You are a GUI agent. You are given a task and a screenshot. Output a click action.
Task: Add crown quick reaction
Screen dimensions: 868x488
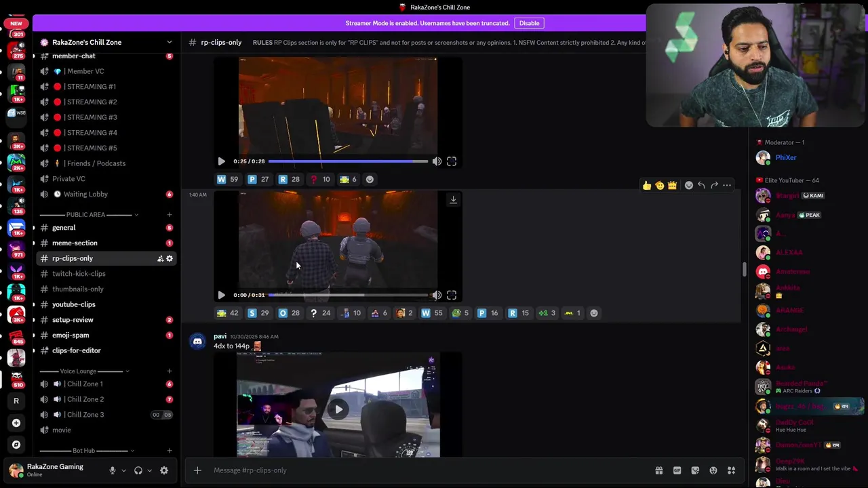point(672,185)
